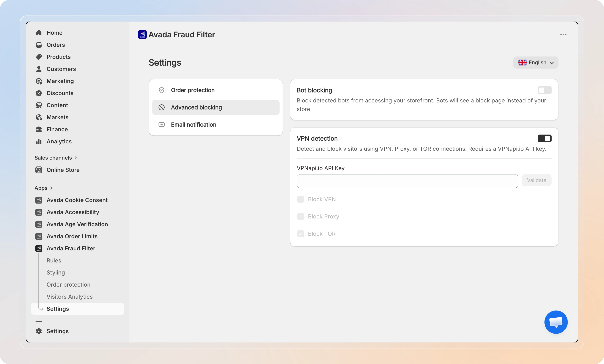Image resolution: width=604 pixels, height=364 pixels.
Task: Click the envelope icon for Email notification
Action: [162, 125]
